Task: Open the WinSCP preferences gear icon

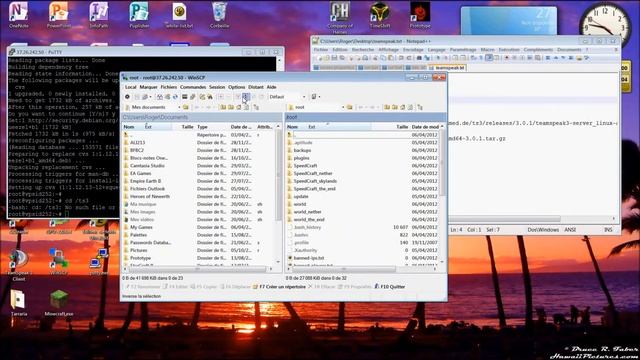Action: coord(127,97)
